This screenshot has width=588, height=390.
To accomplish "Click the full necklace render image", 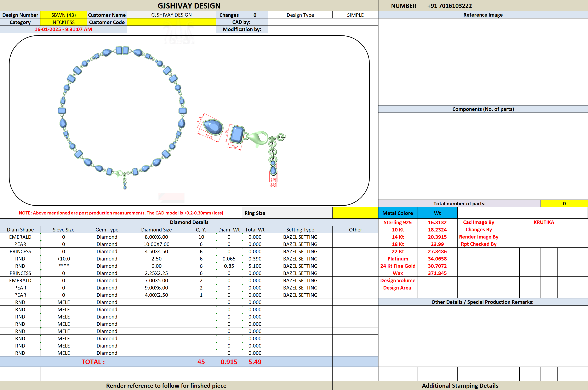I will (x=122, y=117).
